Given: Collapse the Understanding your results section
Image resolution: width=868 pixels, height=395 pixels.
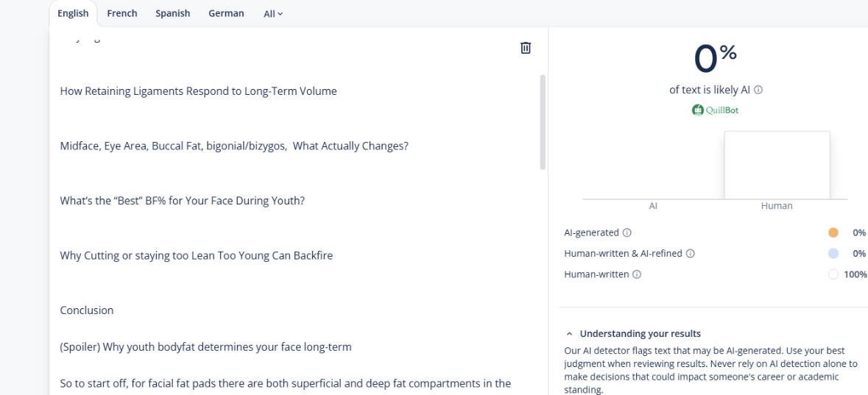Looking at the screenshot, I should click(x=568, y=334).
